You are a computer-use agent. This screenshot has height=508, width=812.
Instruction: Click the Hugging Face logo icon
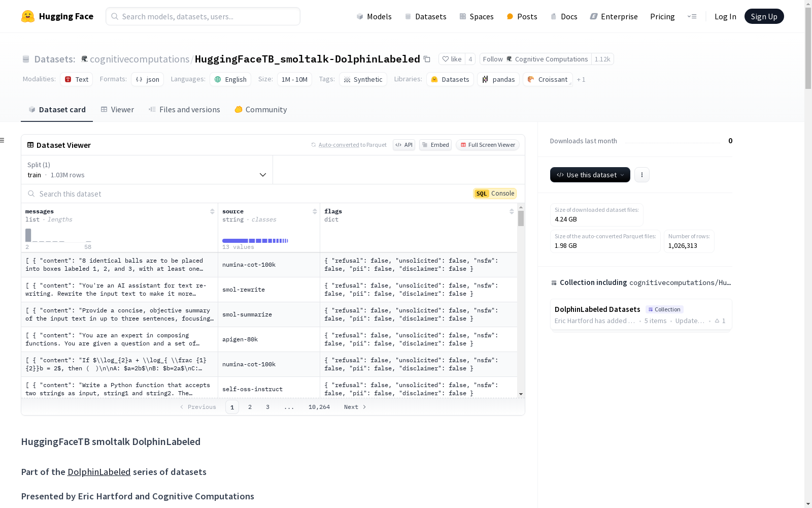(x=28, y=16)
